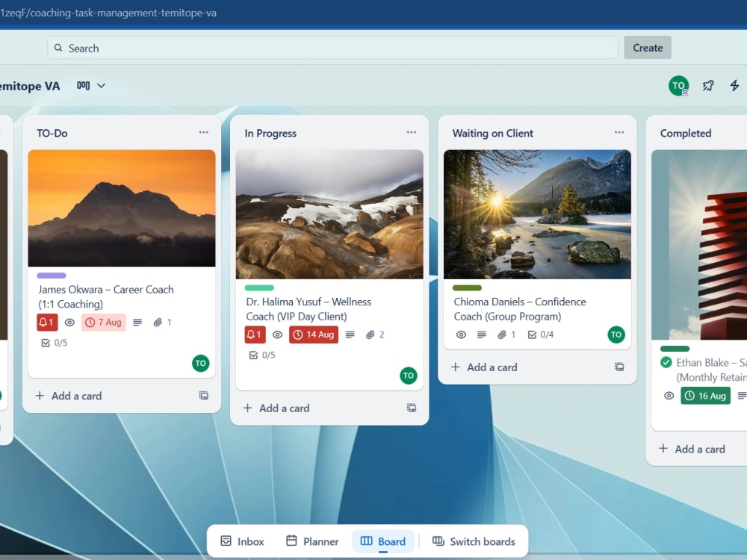
Task: Open the board view switcher icon
Action: pos(84,86)
